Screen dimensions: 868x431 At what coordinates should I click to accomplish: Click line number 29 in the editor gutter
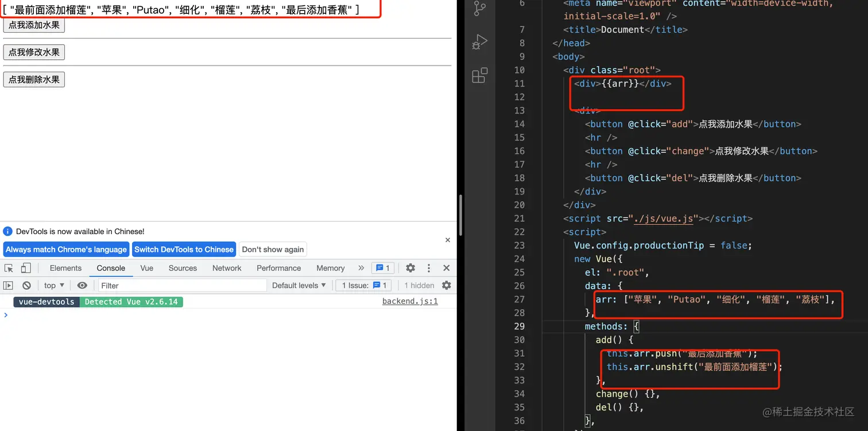coord(519,326)
